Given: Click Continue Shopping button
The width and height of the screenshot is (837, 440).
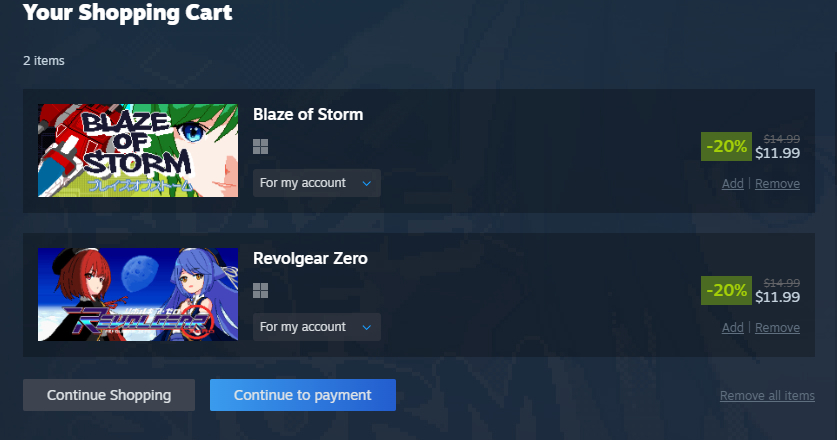Looking at the screenshot, I should click(109, 395).
